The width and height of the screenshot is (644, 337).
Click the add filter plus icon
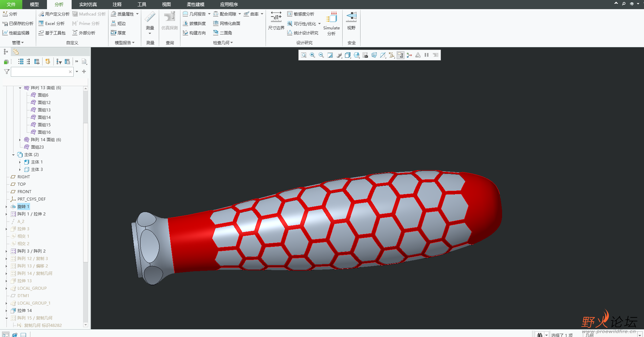[84, 72]
